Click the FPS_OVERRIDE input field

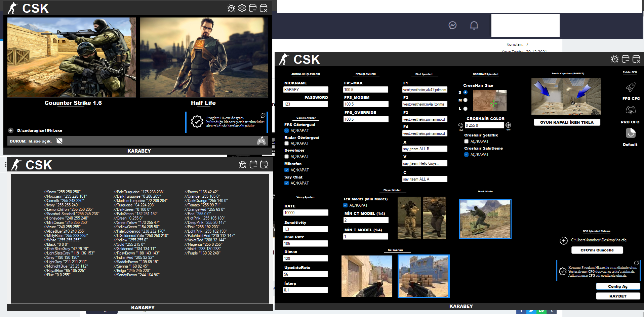366,119
